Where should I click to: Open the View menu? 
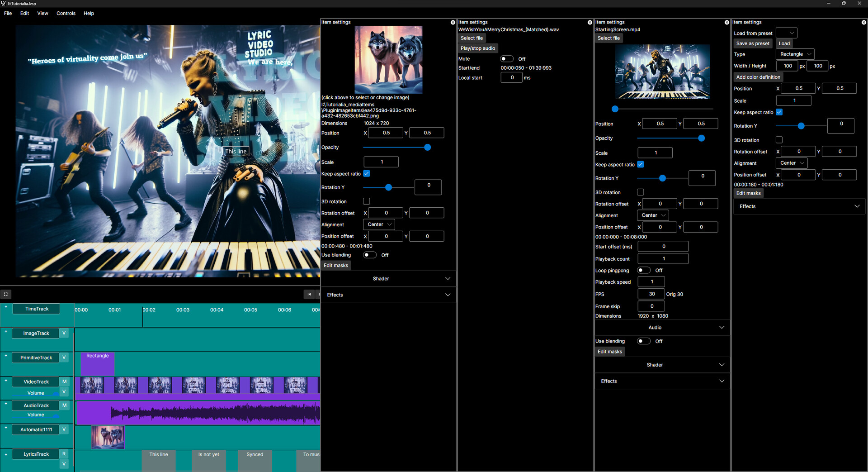click(42, 13)
